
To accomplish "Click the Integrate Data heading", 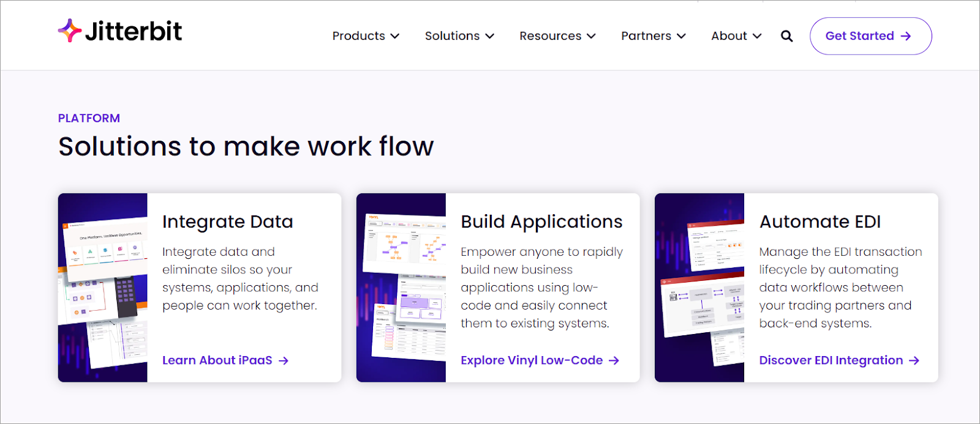I will (227, 221).
